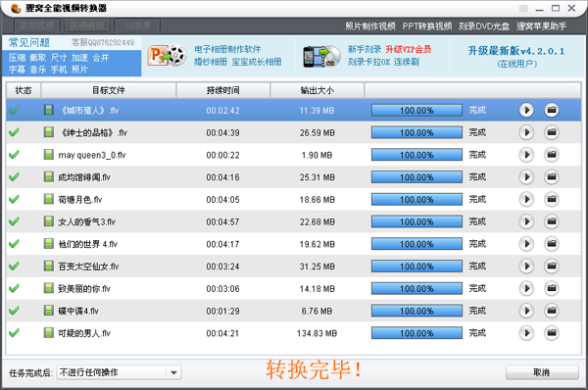Screen dimensions: 588x390
Task: Click the 压缩 help link
Action: click(18, 58)
